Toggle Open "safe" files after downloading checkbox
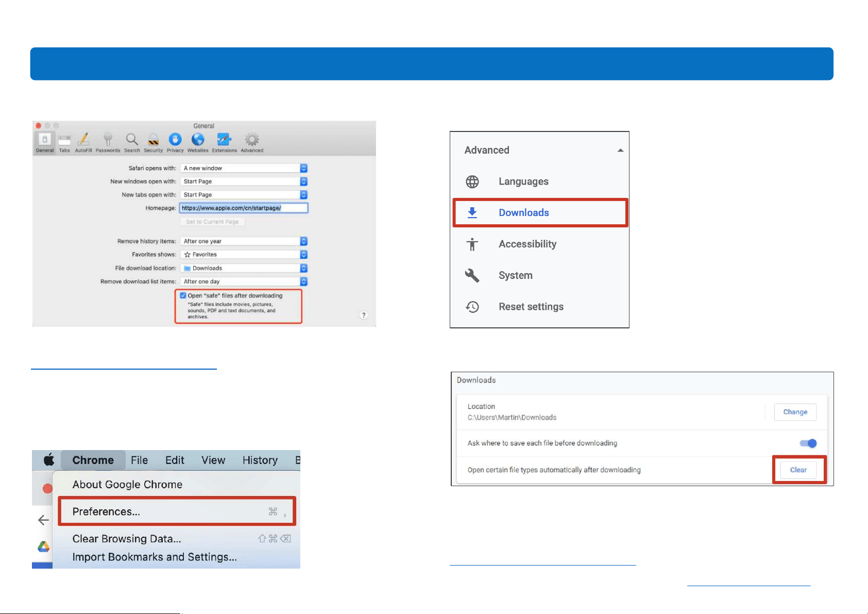The image size is (868, 614). [183, 295]
